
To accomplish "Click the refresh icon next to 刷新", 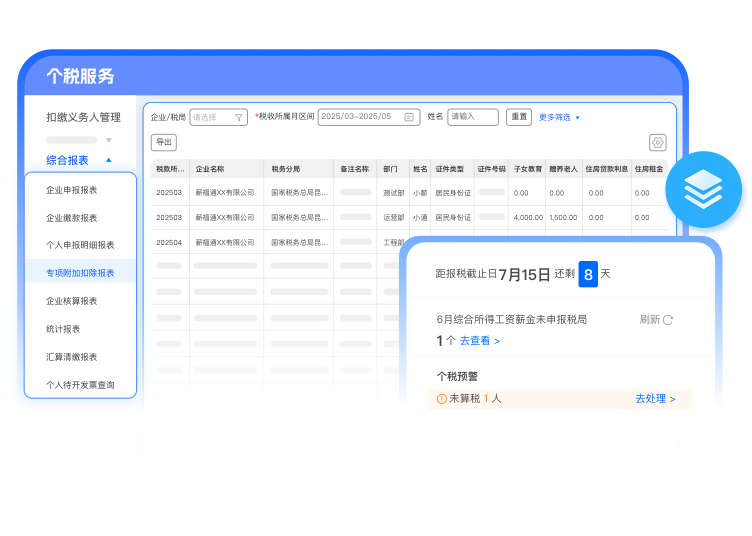I will (668, 320).
